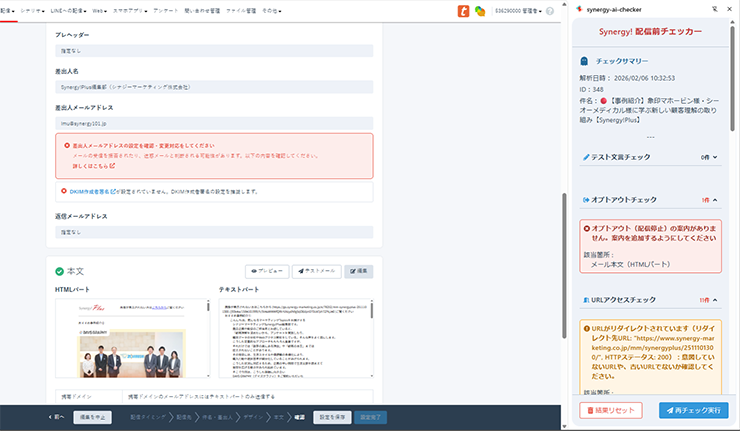Click the プレビュー button
This screenshot has width=740, height=431.
coord(267,271)
